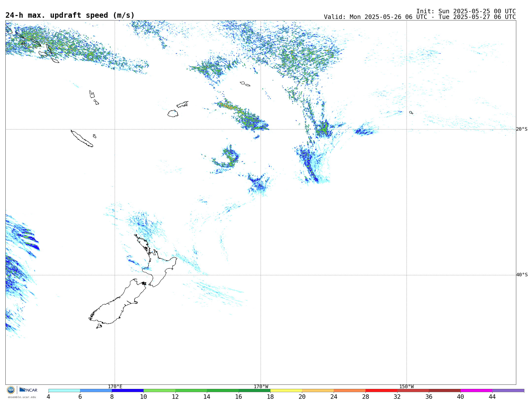Click the bright red 28–32 swatch
The height and width of the screenshot is (400, 532).
coord(381,391)
